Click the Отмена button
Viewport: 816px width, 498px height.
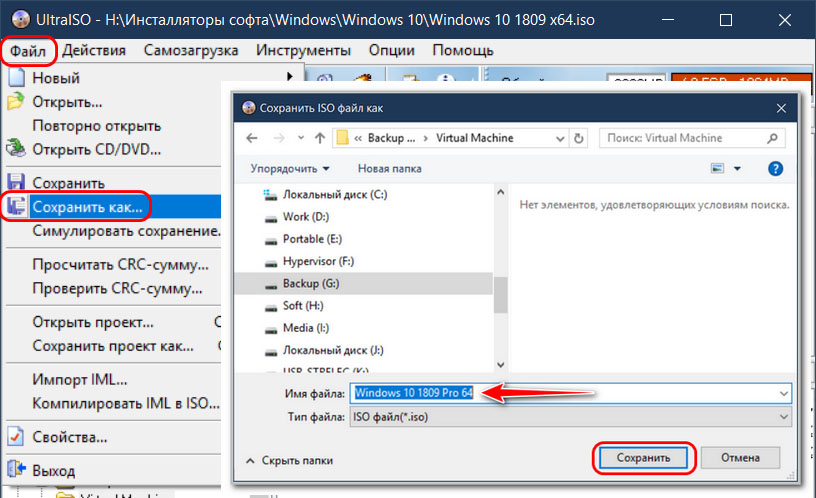tap(740, 458)
